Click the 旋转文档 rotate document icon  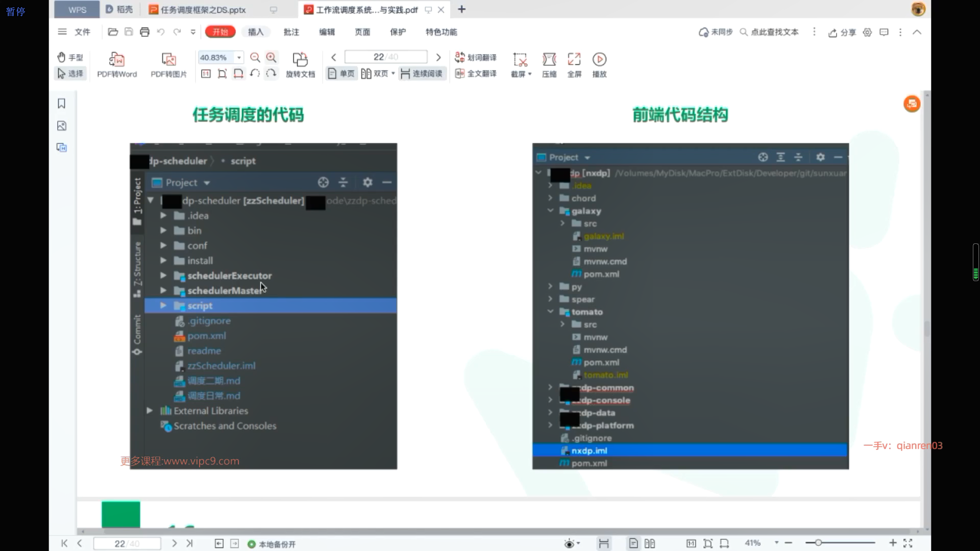pyautogui.click(x=300, y=60)
